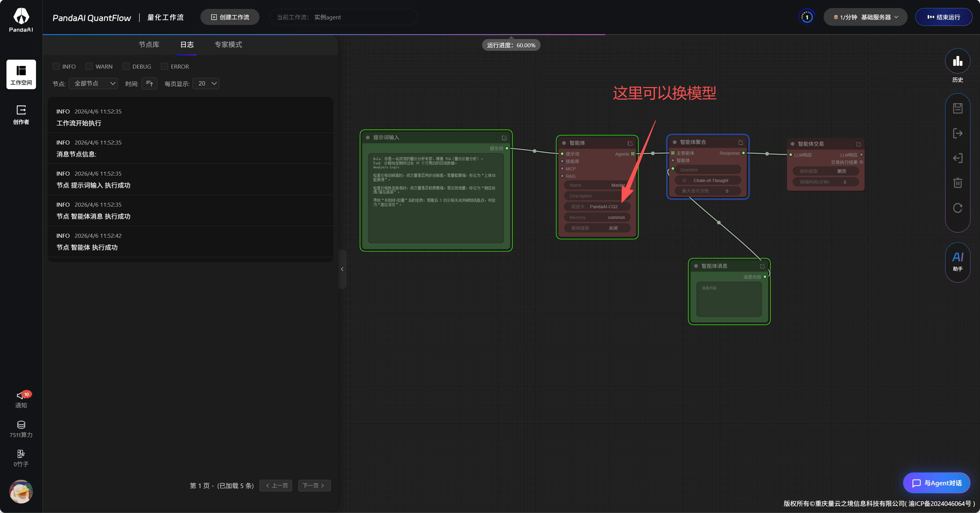Click the trash delete icon
Screen dimensions: 980x513
coord(957,183)
